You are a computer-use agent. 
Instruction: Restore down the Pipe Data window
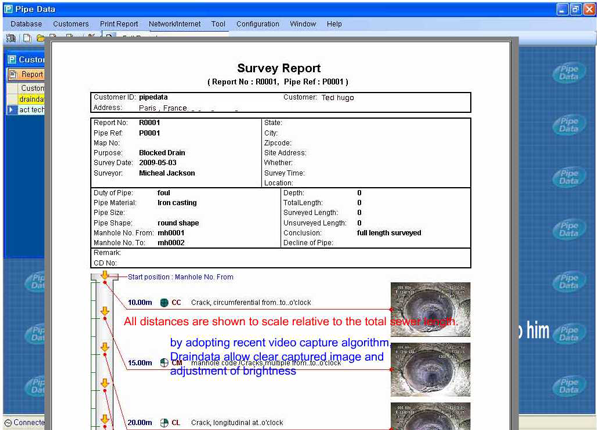(x=575, y=9)
